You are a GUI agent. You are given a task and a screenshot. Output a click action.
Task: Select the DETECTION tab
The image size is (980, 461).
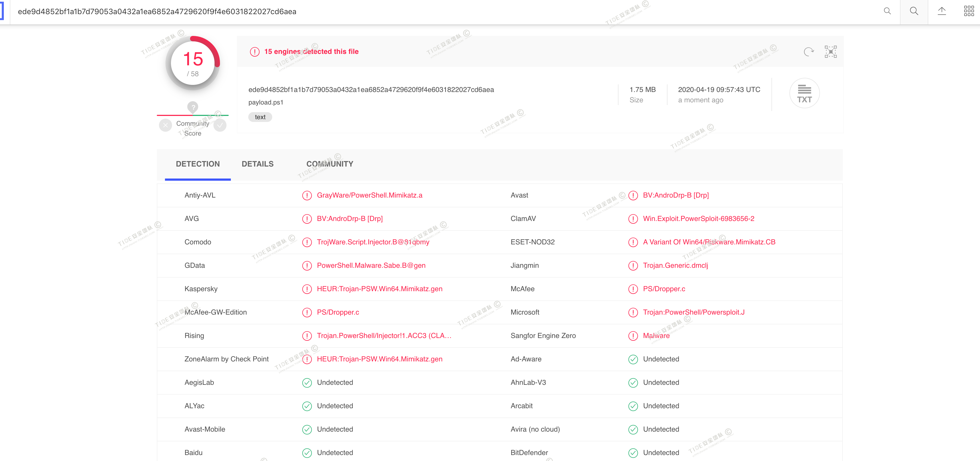click(x=197, y=164)
